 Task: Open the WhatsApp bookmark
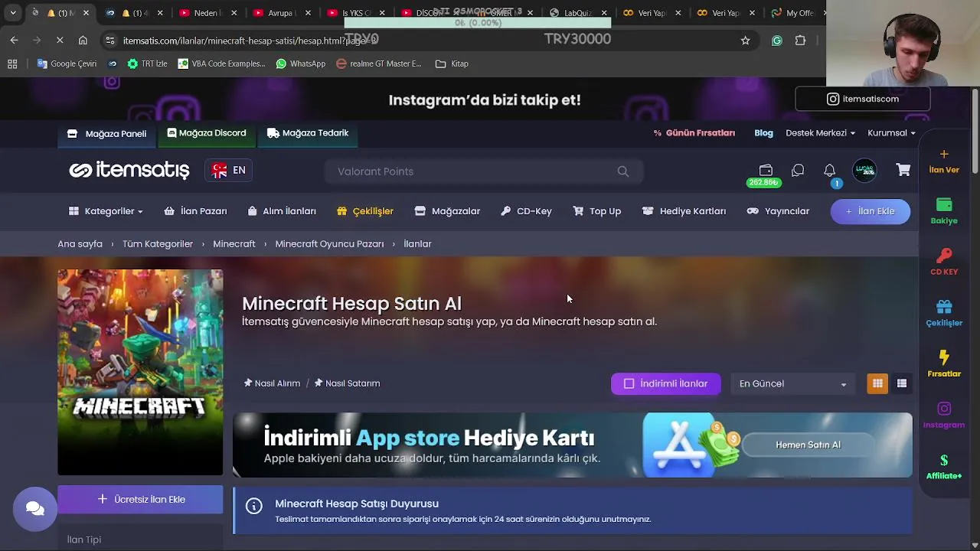[300, 64]
